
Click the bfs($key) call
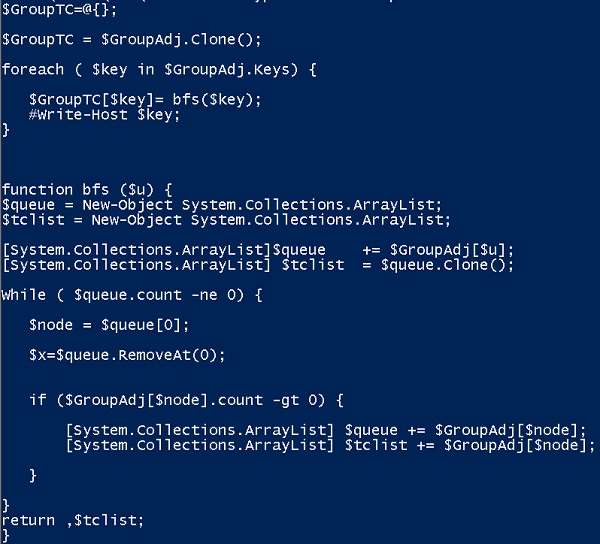coord(217,100)
